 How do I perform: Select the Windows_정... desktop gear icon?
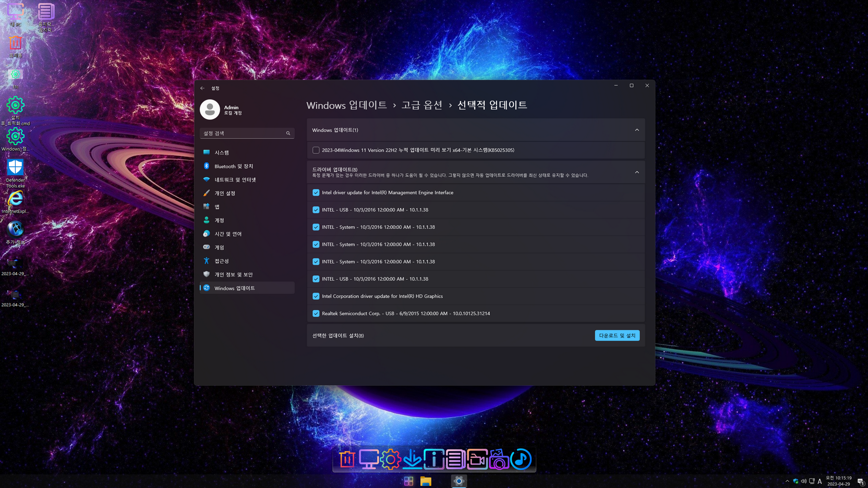pyautogui.click(x=15, y=140)
